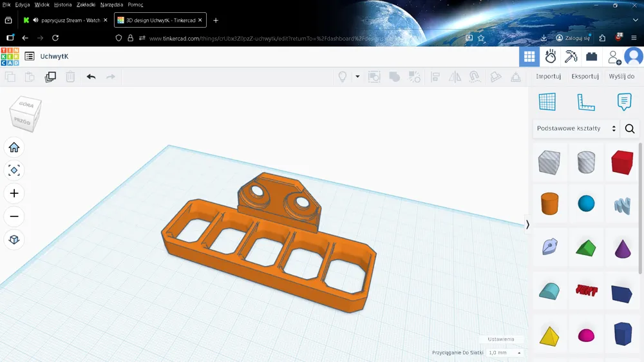The image size is (644, 362).
Task: Click the Duplicate and repeat icon
Action: pos(50,77)
